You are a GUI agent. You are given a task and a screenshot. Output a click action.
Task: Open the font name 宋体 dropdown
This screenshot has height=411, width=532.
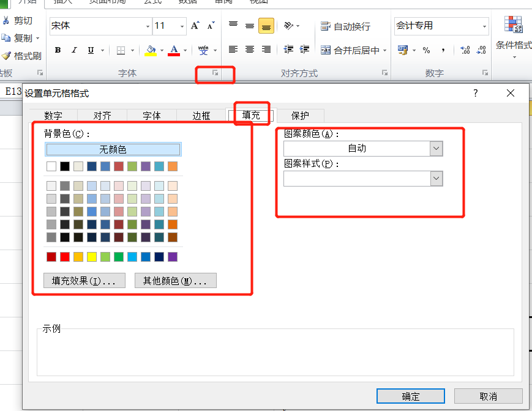[148, 26]
